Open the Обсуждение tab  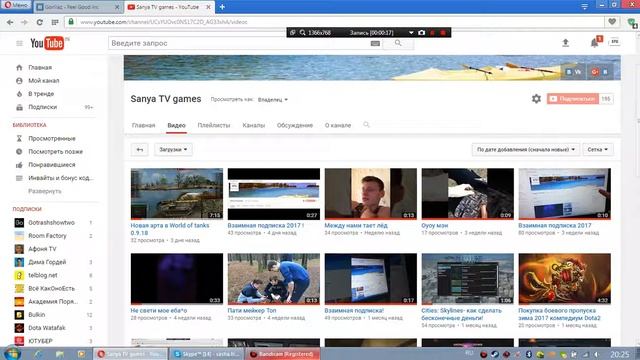pos(295,125)
